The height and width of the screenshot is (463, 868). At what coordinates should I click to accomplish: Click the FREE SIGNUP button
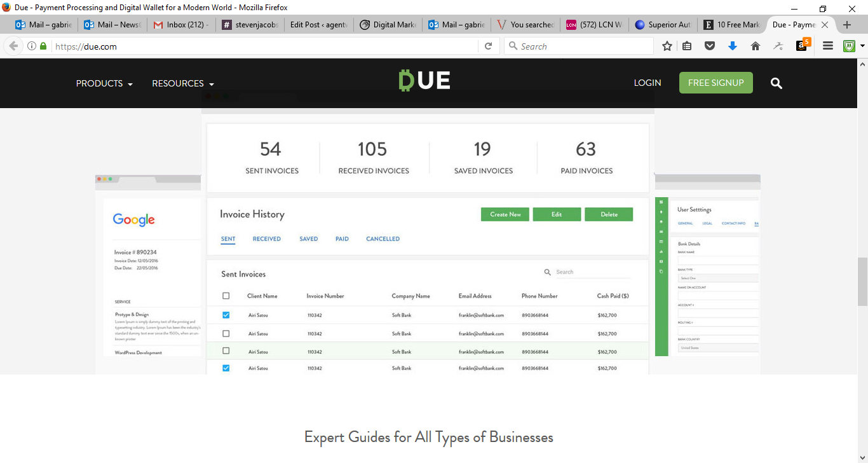(x=716, y=83)
